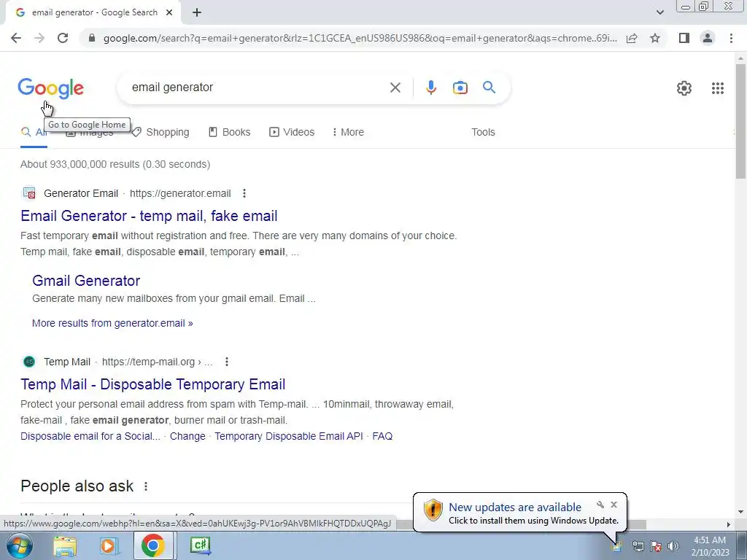The height and width of the screenshot is (560, 747).
Task: Clear the search box with the X
Action: point(395,87)
